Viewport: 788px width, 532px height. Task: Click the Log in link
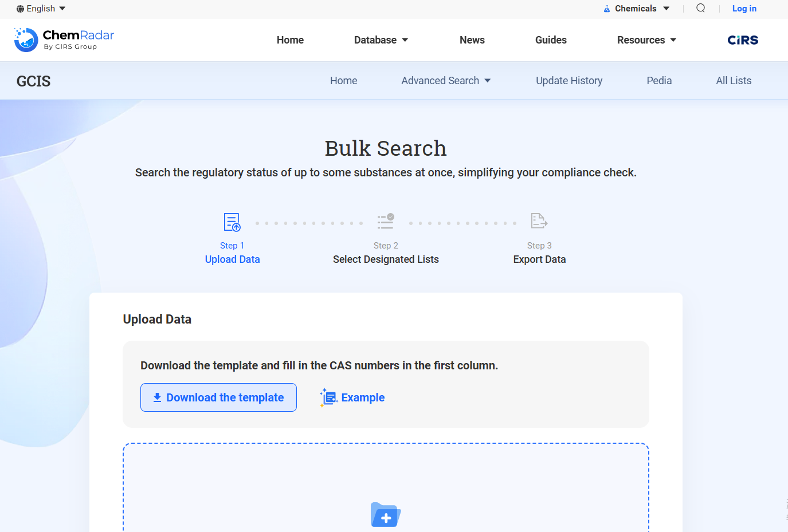pos(744,9)
